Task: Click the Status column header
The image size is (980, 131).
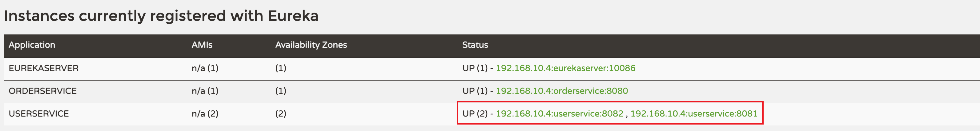Action: click(x=475, y=45)
